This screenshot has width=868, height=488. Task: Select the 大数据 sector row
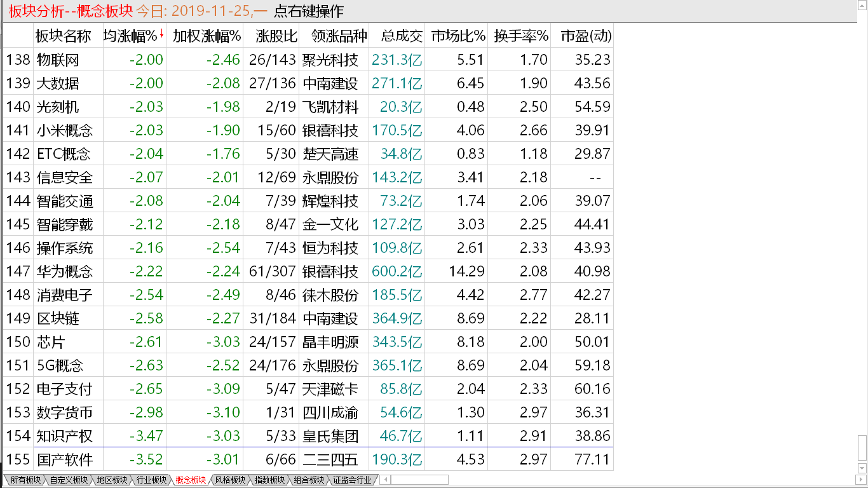pyautogui.click(x=308, y=83)
